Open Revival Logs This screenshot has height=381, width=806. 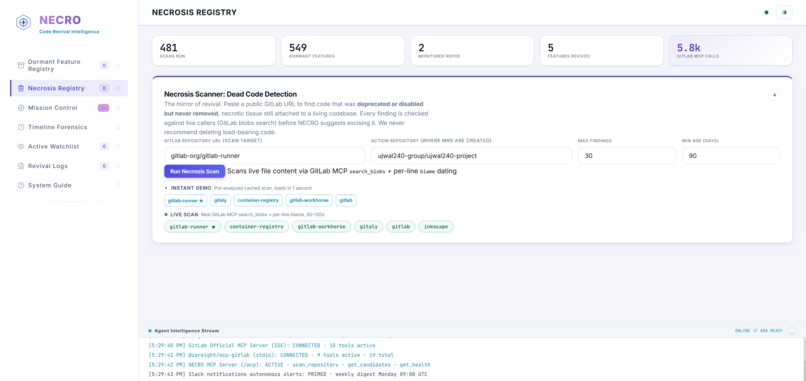pyautogui.click(x=69, y=166)
